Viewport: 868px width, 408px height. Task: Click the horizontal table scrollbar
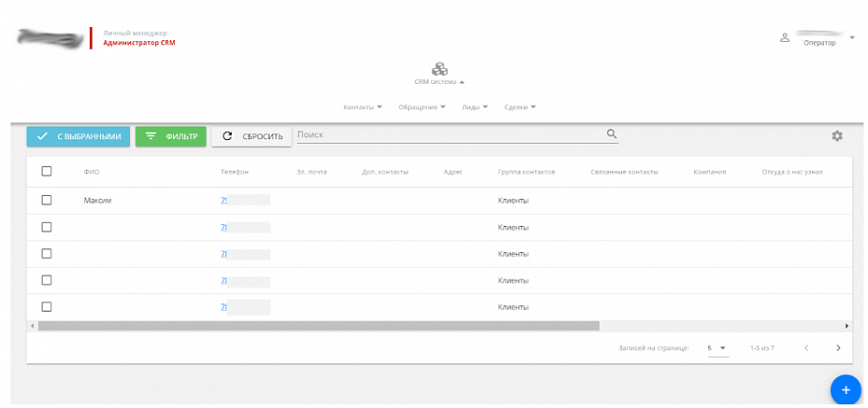tap(318, 326)
